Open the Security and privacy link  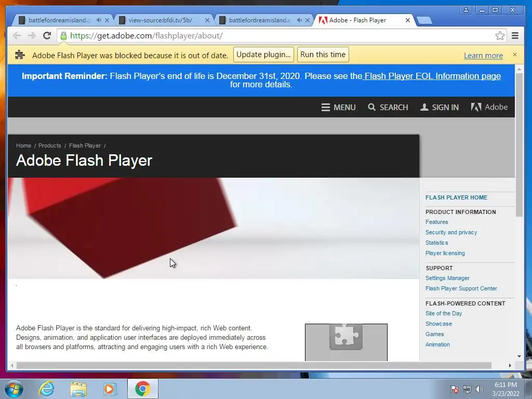pos(451,232)
